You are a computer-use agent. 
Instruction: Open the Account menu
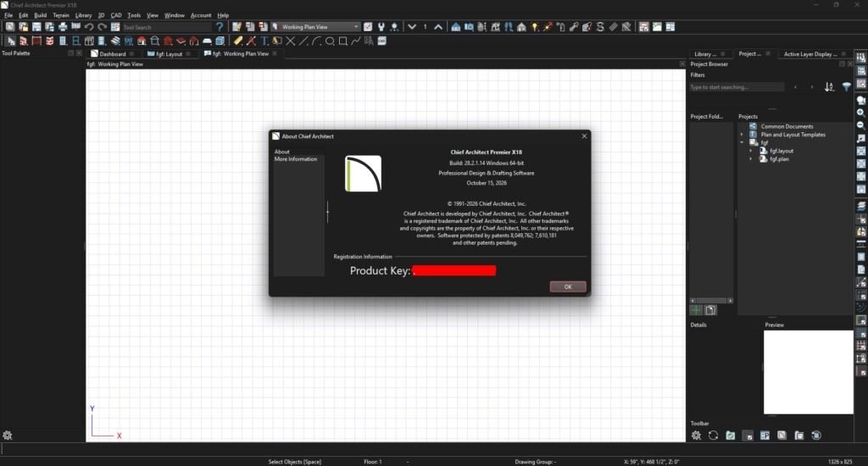(201, 15)
